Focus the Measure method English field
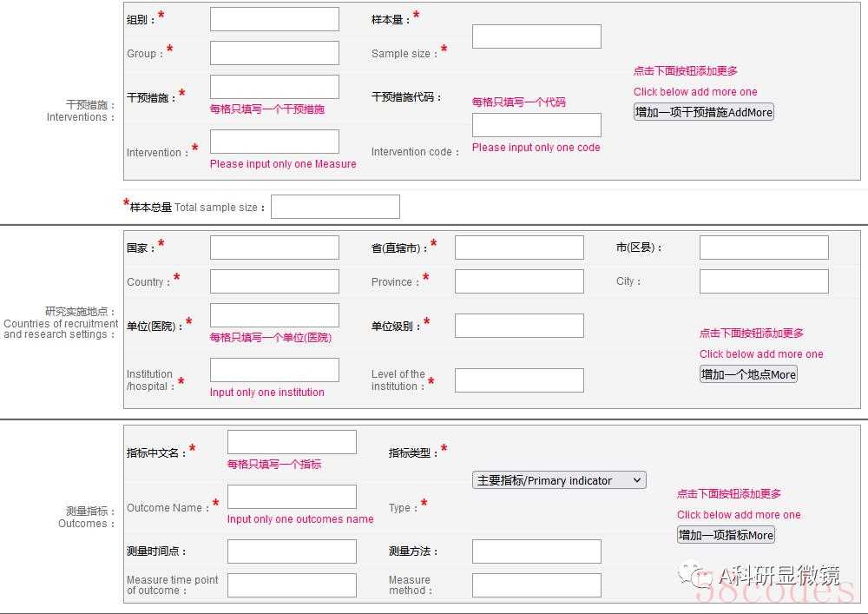 coord(536,585)
